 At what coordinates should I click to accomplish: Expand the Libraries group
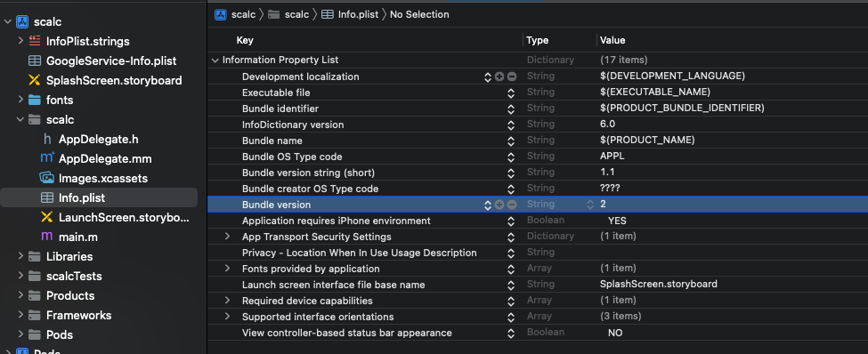click(20, 256)
